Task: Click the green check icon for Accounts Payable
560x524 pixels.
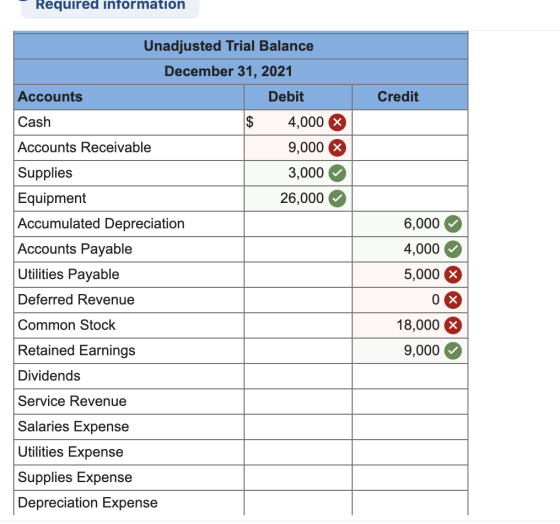Action: click(x=453, y=249)
